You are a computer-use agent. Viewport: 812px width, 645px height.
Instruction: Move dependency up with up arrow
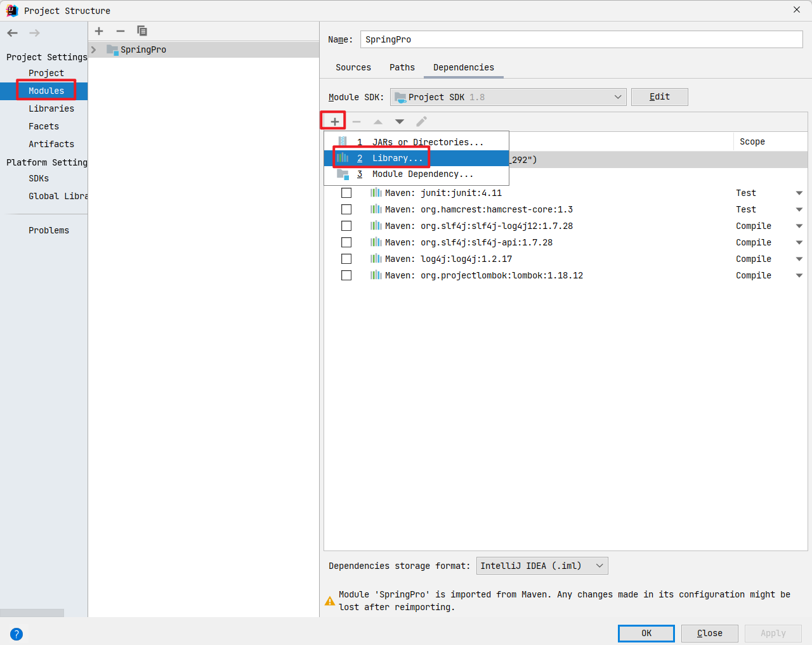point(378,121)
